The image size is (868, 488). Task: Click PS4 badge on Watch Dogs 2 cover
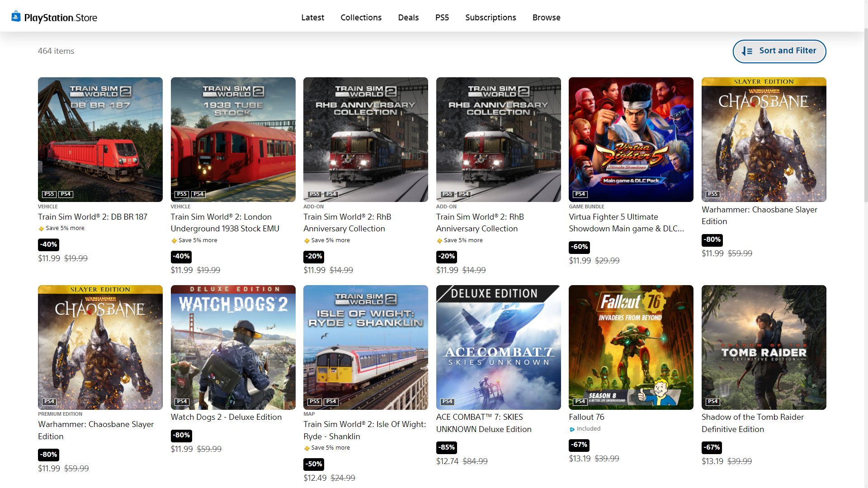pyautogui.click(x=182, y=402)
